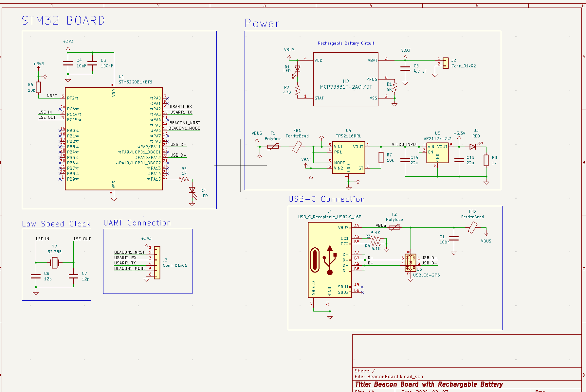This screenshot has height=392, width=586.
Task: Click capacitor C6 4.7uF symbol
Action: (x=405, y=69)
